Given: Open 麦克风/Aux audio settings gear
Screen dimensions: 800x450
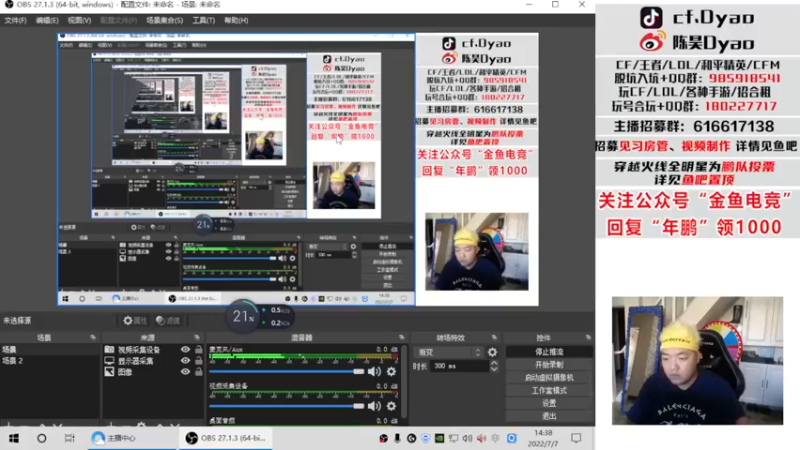Looking at the screenshot, I should tap(391, 371).
